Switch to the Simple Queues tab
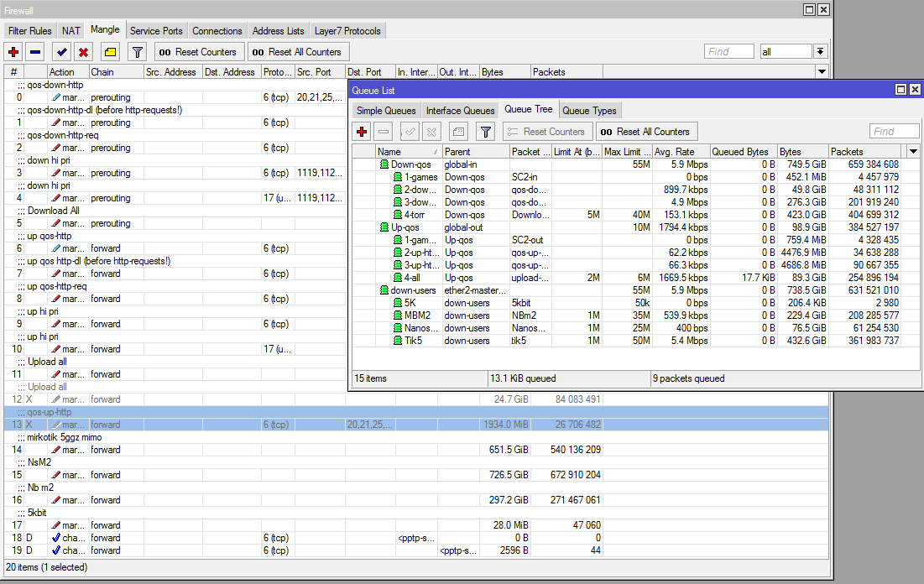Screen dimensions: 924x584 tap(385, 111)
